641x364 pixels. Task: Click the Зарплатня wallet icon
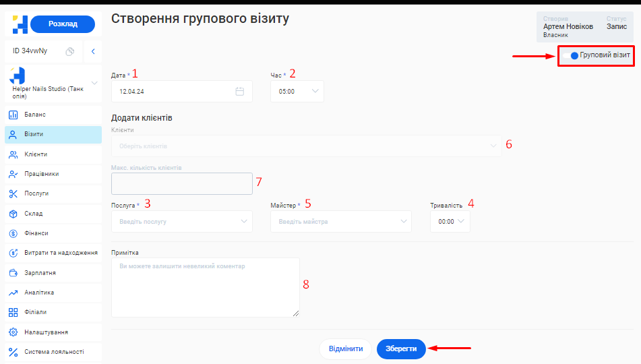(13, 273)
